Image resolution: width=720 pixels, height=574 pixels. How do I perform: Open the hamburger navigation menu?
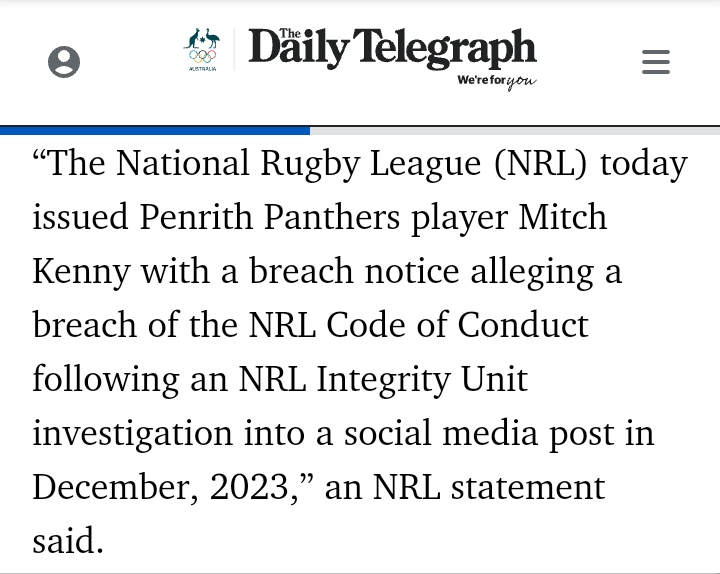(x=656, y=62)
